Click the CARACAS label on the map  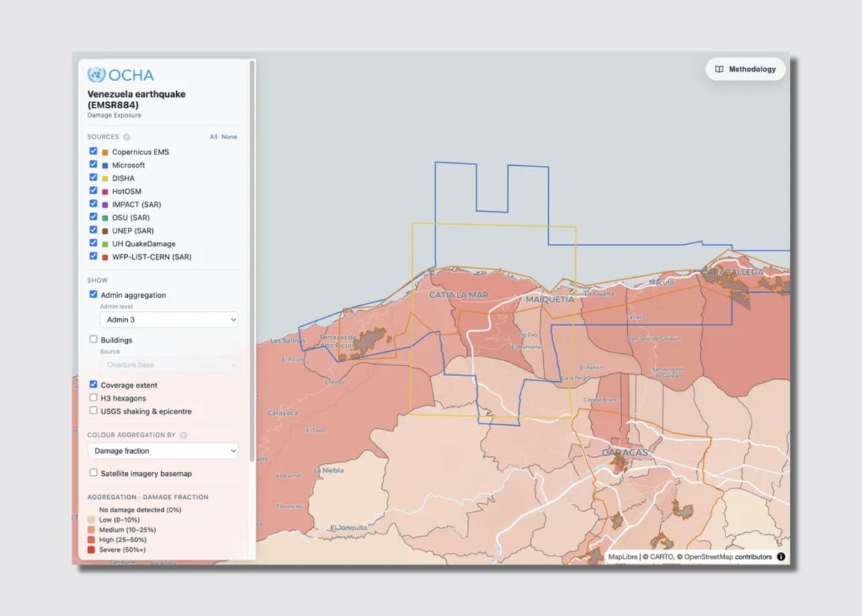coord(624,452)
